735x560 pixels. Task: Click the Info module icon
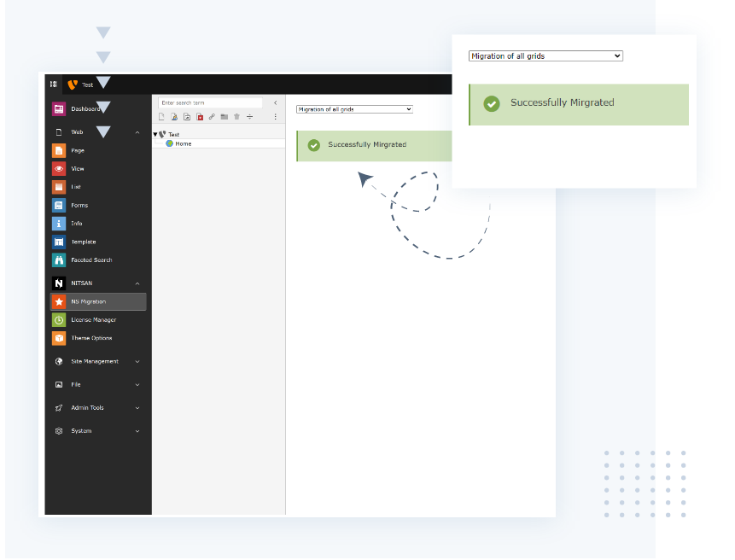coord(59,224)
